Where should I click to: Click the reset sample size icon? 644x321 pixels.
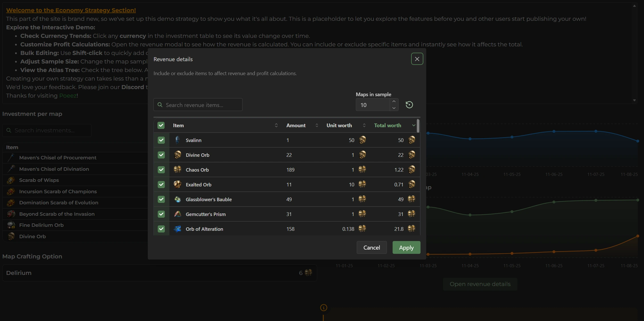click(409, 105)
